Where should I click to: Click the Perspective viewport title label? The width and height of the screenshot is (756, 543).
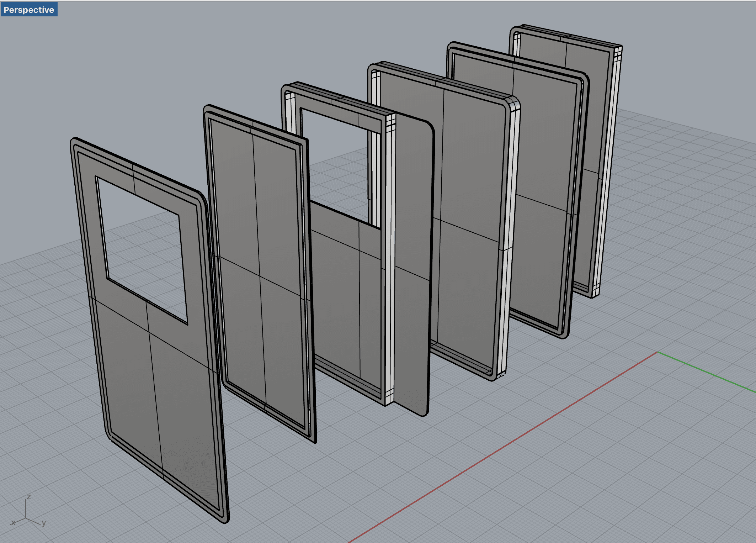pos(29,10)
